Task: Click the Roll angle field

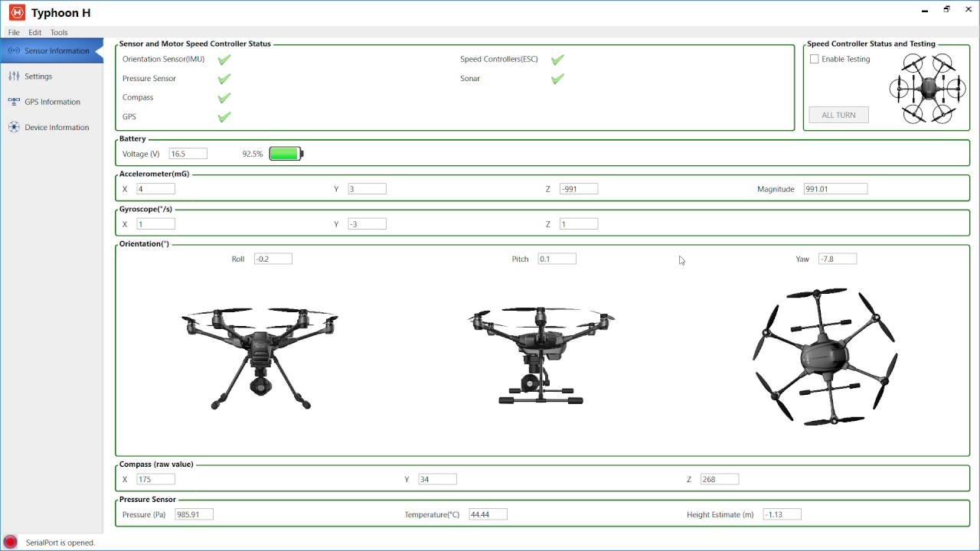Action: coord(273,259)
